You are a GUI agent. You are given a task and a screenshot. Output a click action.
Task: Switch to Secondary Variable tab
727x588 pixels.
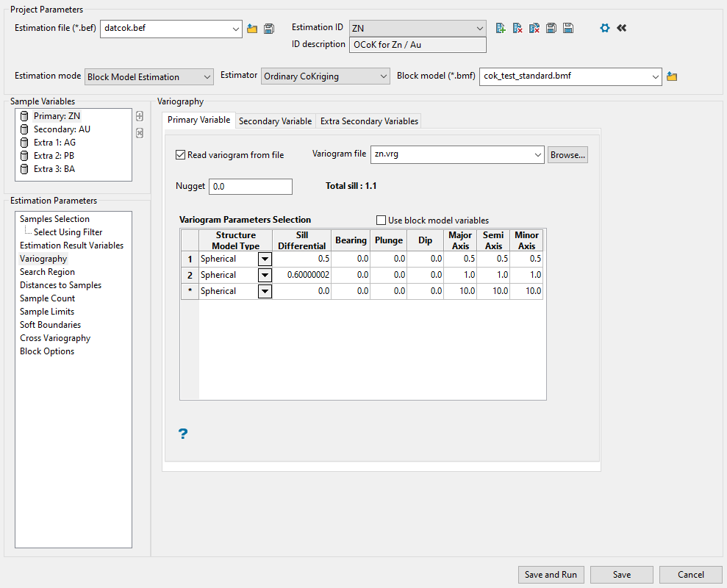[x=275, y=121]
